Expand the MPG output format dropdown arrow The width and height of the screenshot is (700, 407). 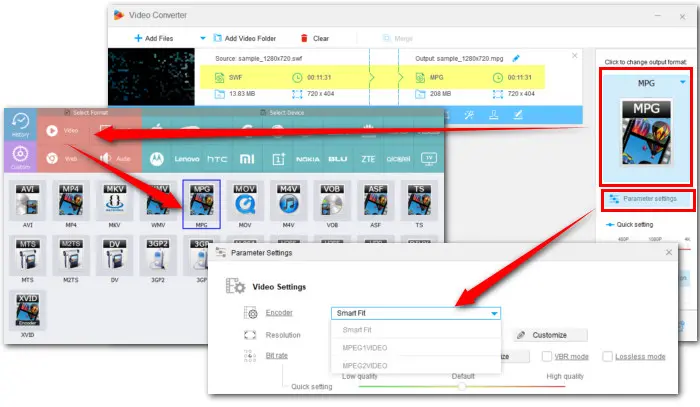pyautogui.click(x=683, y=82)
